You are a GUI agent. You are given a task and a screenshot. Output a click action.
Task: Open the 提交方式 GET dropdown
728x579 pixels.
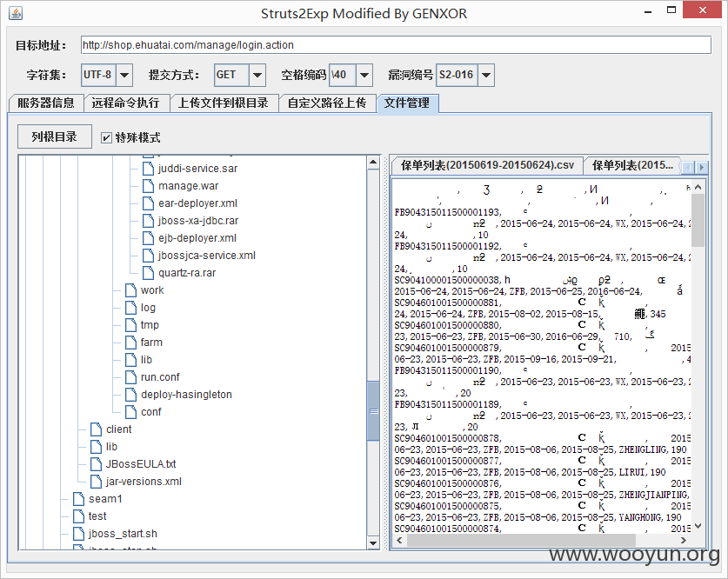click(x=257, y=75)
